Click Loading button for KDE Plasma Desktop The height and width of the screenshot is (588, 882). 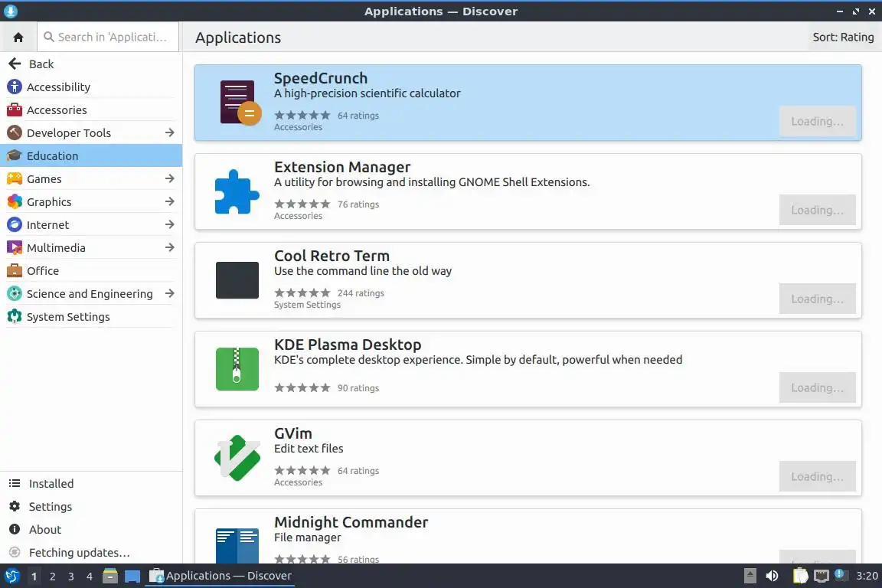tap(817, 387)
